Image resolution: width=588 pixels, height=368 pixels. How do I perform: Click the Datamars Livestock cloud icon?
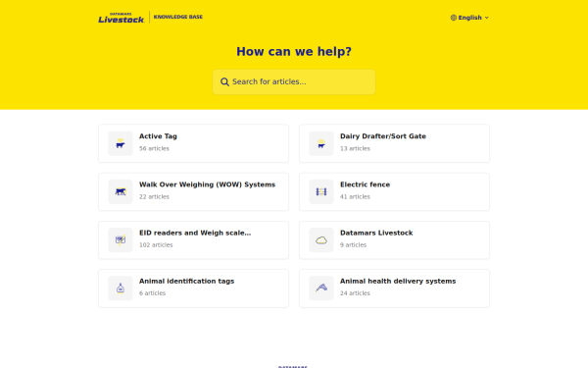pos(321,240)
